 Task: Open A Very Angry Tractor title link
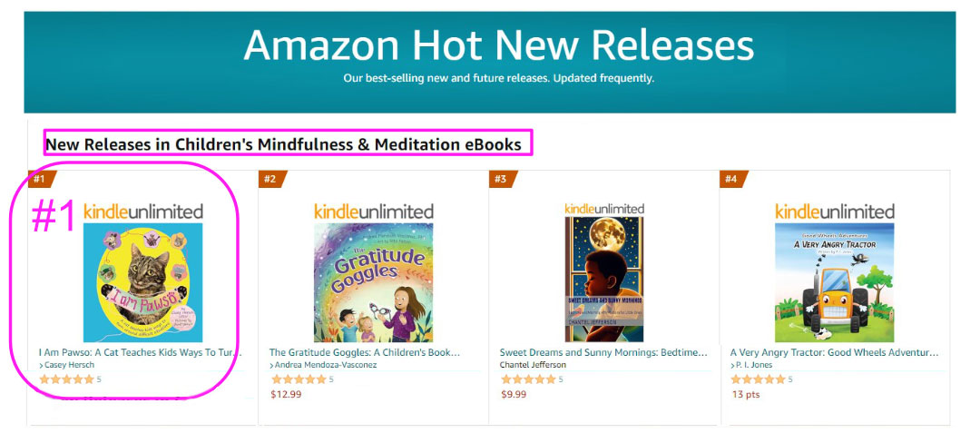click(x=834, y=352)
